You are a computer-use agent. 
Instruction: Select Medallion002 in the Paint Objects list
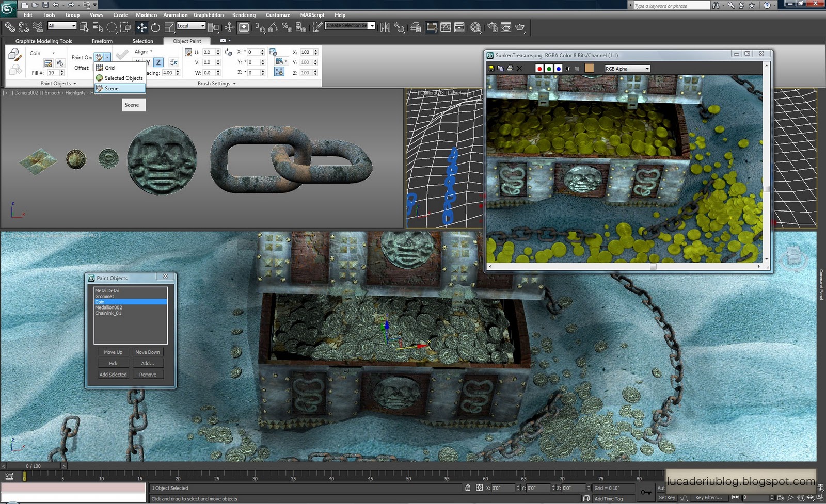tap(108, 307)
